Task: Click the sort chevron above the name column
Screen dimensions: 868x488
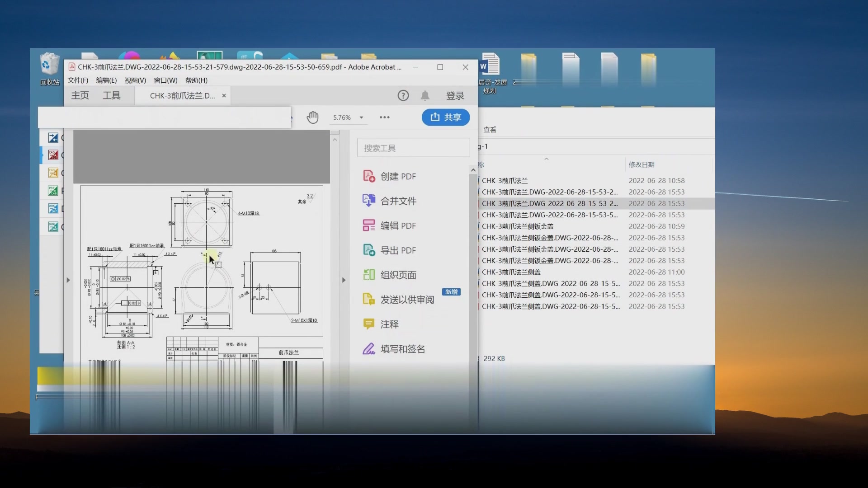Action: pos(546,159)
